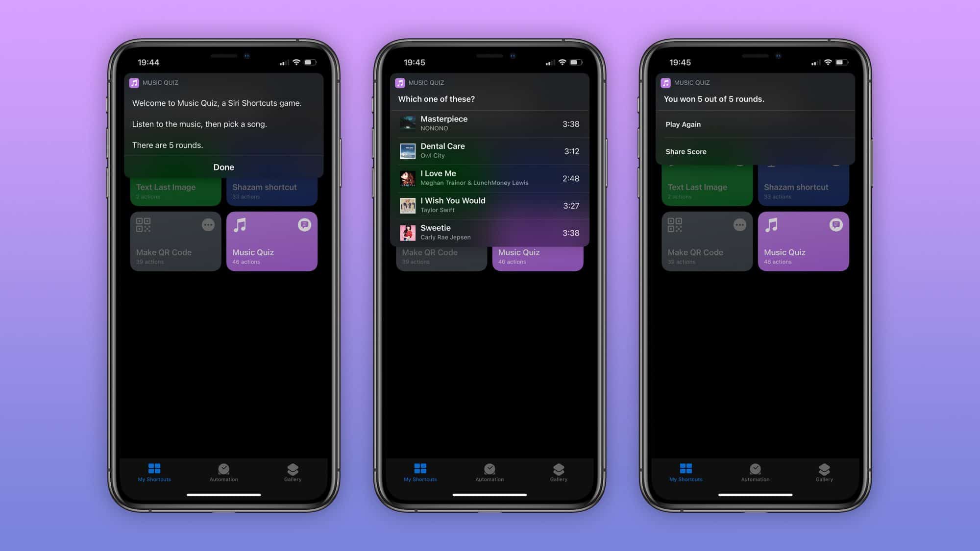980x551 pixels.
Task: Scroll through the song options list
Action: click(490, 178)
